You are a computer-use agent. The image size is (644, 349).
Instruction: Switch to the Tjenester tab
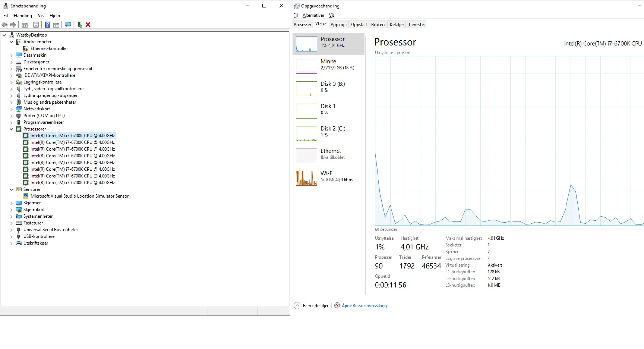click(416, 25)
